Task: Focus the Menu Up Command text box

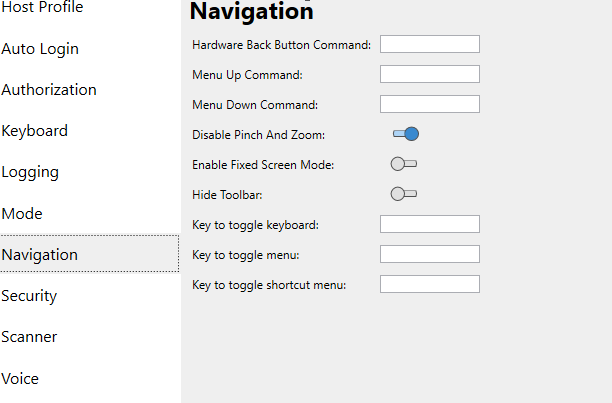Action: (x=430, y=74)
